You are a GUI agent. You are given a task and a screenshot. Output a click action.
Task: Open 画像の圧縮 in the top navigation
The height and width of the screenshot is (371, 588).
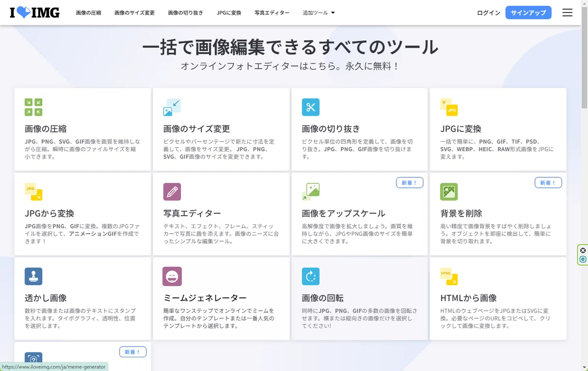[89, 13]
